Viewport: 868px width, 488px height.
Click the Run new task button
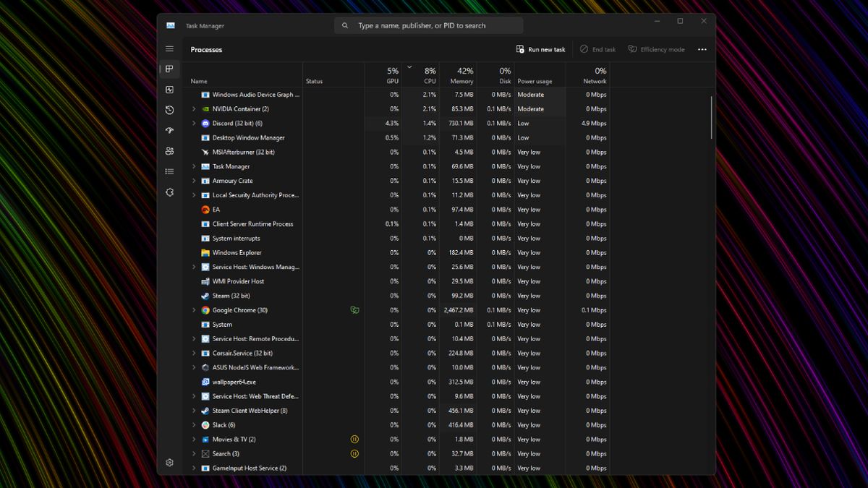(540, 49)
